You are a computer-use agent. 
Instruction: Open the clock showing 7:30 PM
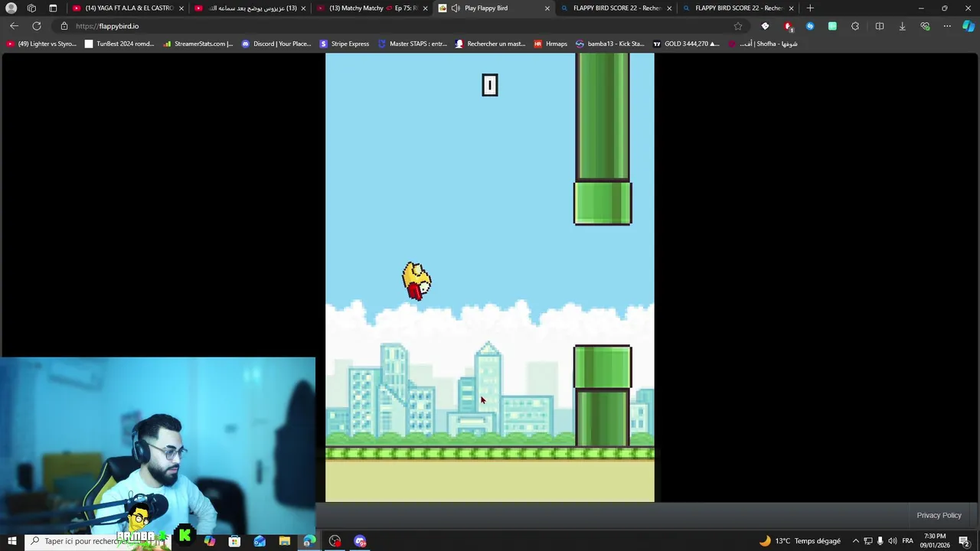(x=935, y=541)
